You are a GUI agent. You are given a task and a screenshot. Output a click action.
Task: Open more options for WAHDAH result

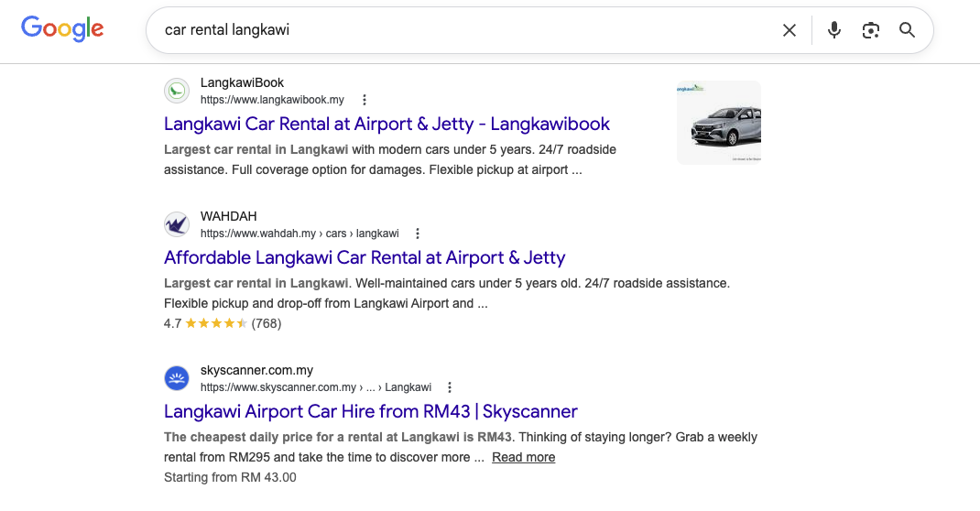(x=418, y=234)
